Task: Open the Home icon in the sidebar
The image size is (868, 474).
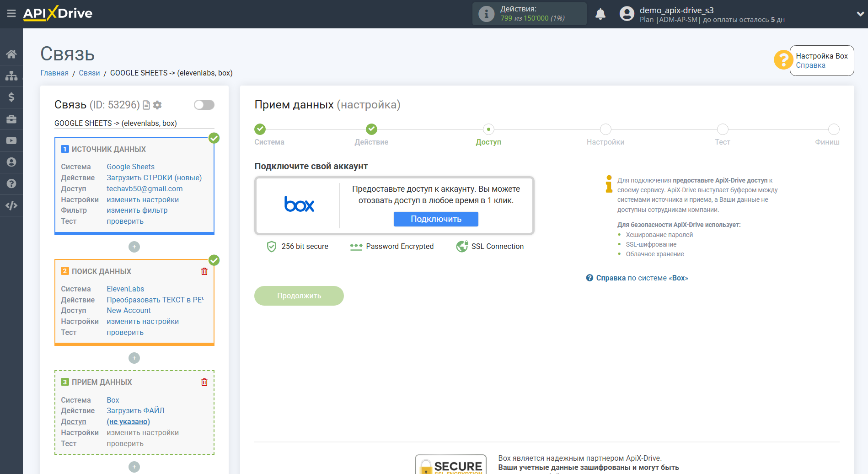Action: tap(11, 54)
